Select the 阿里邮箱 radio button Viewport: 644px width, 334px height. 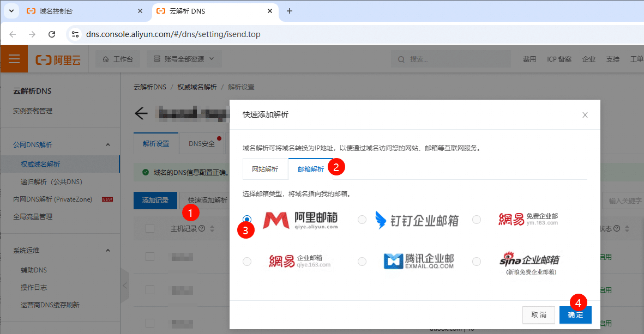[x=247, y=219]
